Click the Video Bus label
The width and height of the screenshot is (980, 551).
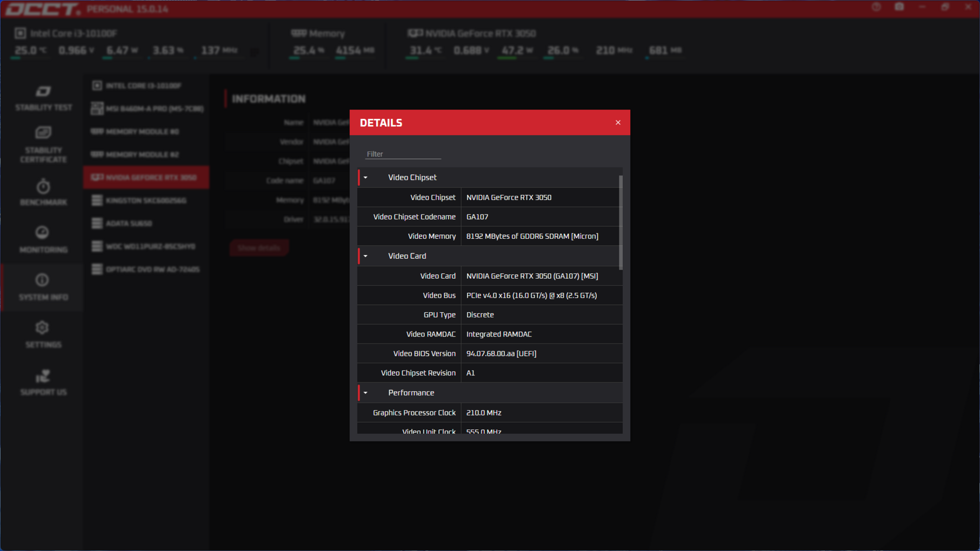(439, 295)
